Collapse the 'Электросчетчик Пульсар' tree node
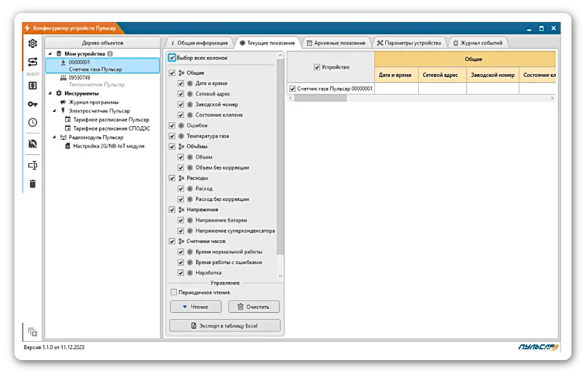 tap(53, 110)
